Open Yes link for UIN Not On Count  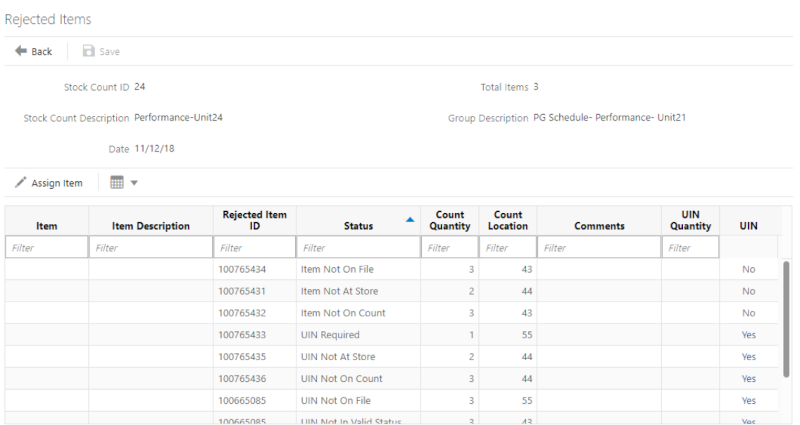pos(748,379)
